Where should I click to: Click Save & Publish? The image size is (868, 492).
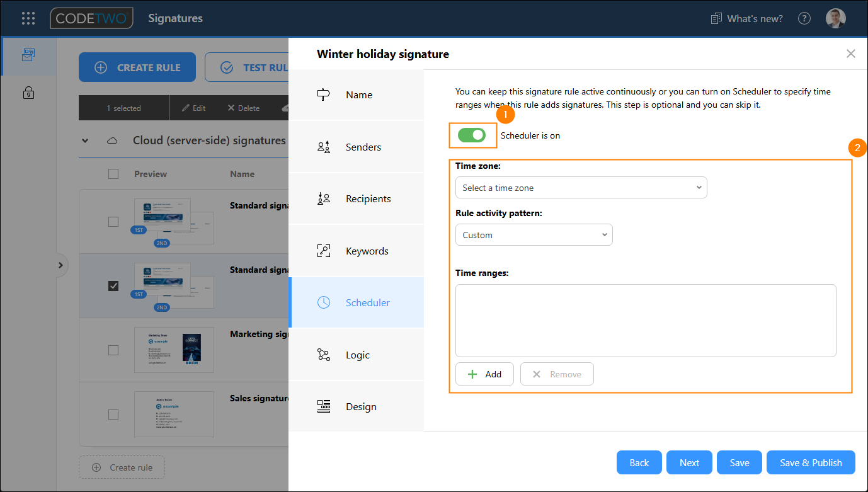pos(811,462)
